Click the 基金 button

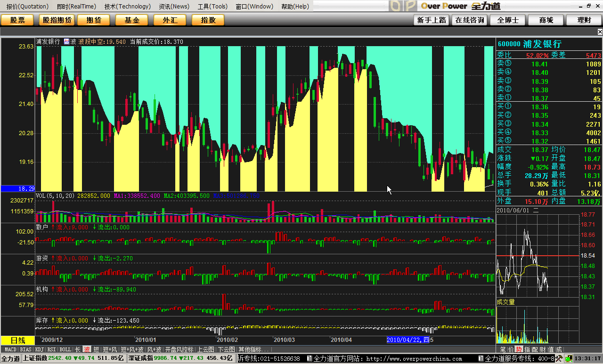[x=132, y=20]
